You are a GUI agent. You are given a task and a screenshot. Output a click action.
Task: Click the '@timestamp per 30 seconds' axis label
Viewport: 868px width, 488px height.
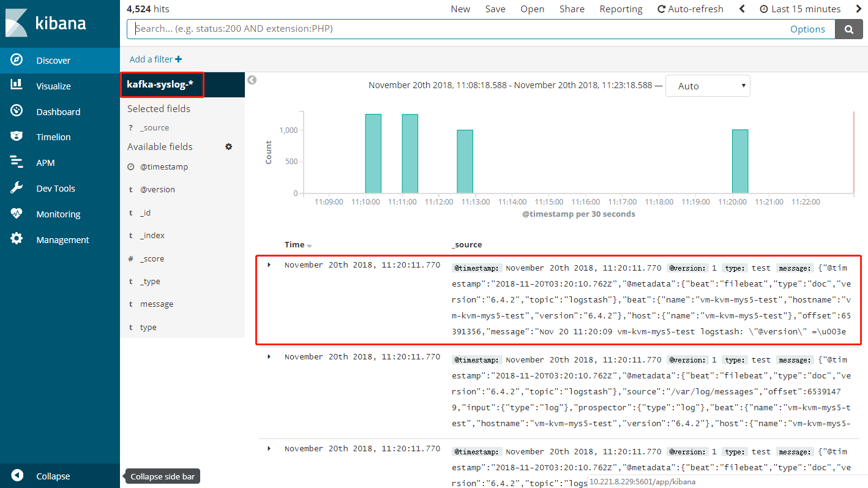pos(578,214)
